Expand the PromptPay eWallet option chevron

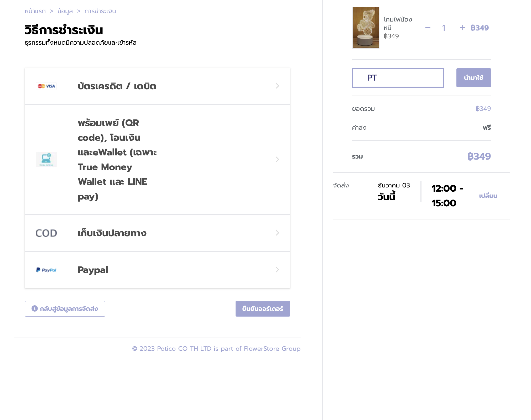click(x=277, y=159)
